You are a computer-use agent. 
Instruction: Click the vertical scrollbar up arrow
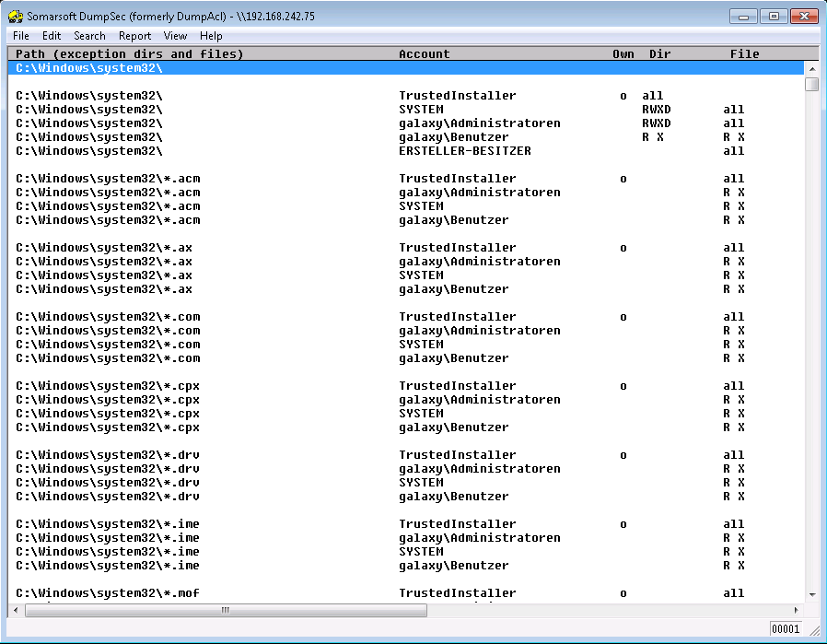click(811, 69)
